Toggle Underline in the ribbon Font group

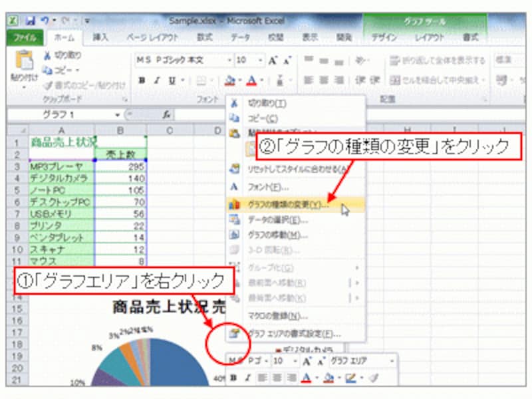point(172,80)
